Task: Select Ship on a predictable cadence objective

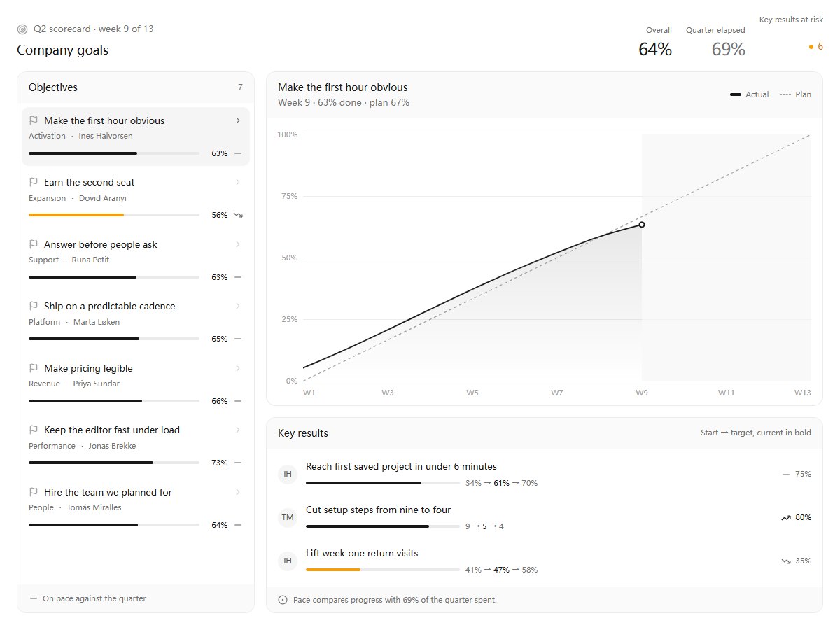Action: [136, 322]
